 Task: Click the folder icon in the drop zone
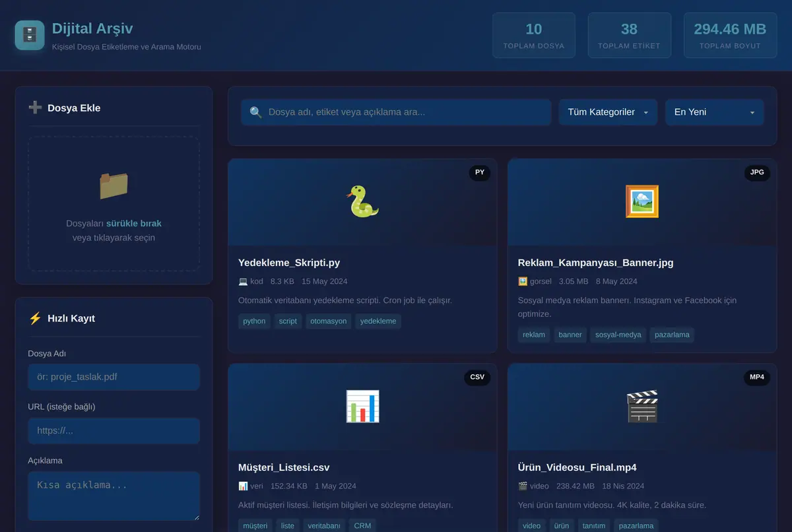click(x=114, y=186)
